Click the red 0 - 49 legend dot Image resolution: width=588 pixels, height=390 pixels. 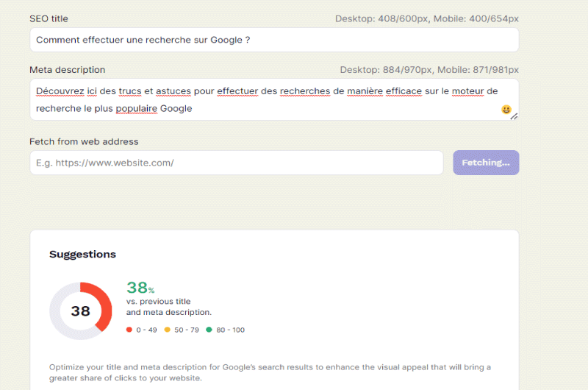click(129, 330)
